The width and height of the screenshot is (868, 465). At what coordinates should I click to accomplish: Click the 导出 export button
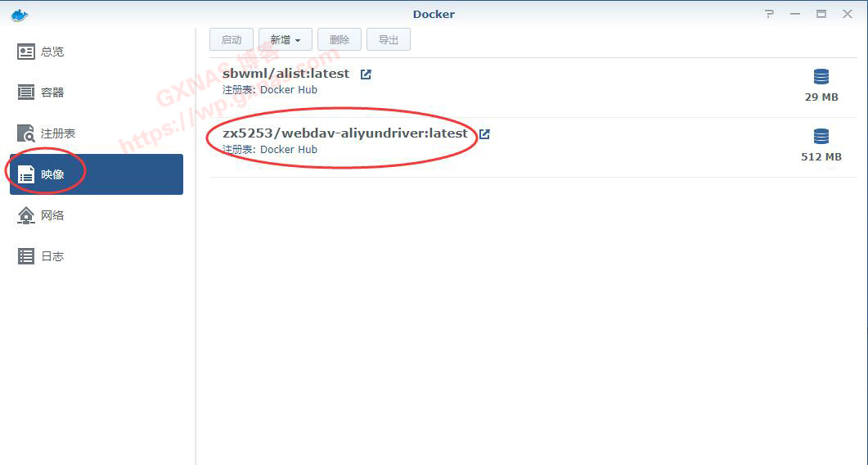click(389, 40)
